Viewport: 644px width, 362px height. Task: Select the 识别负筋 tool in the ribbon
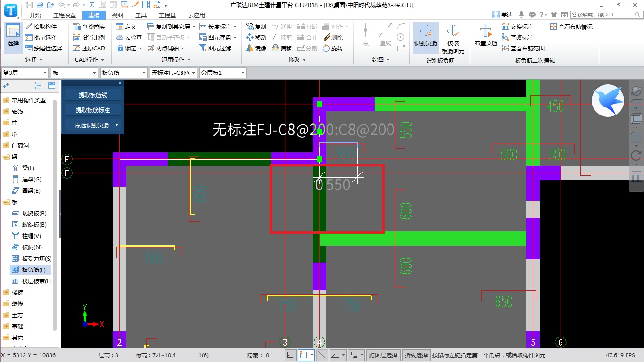[426, 37]
